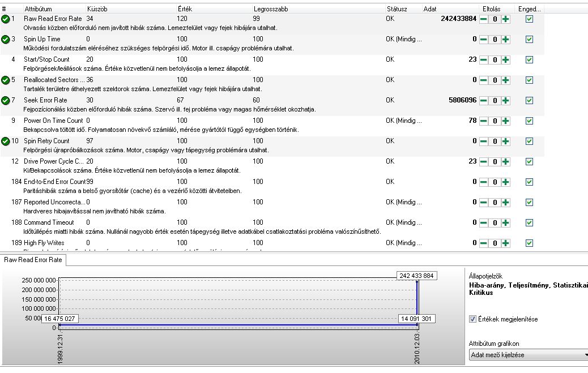Uncheck enabled box for Raw Read Error Rate
Viewport: 588px width, 373px height.
pyautogui.click(x=529, y=19)
